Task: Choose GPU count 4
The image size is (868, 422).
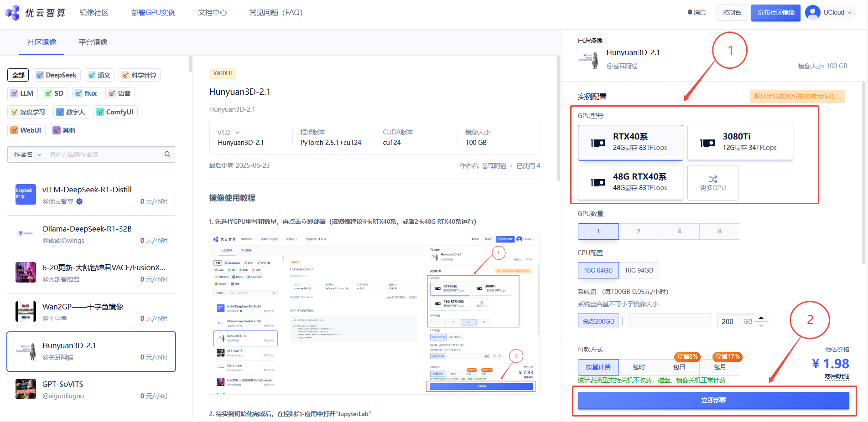Action: pos(679,232)
